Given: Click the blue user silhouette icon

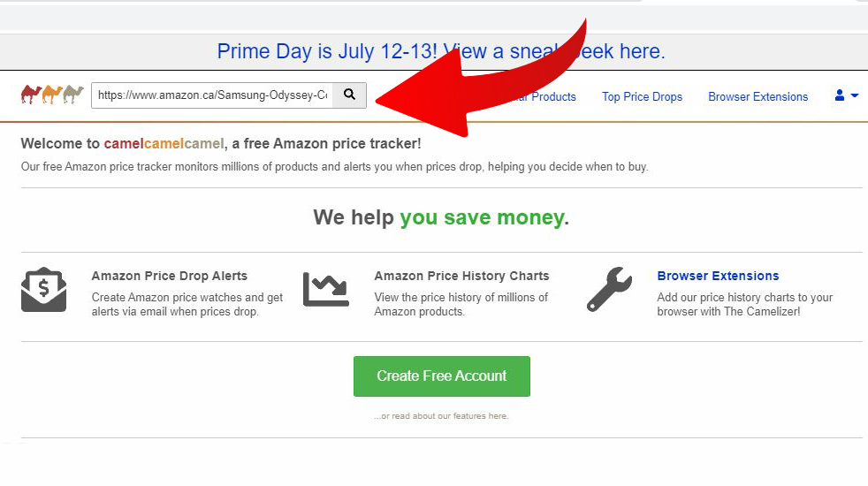Looking at the screenshot, I should [840, 95].
